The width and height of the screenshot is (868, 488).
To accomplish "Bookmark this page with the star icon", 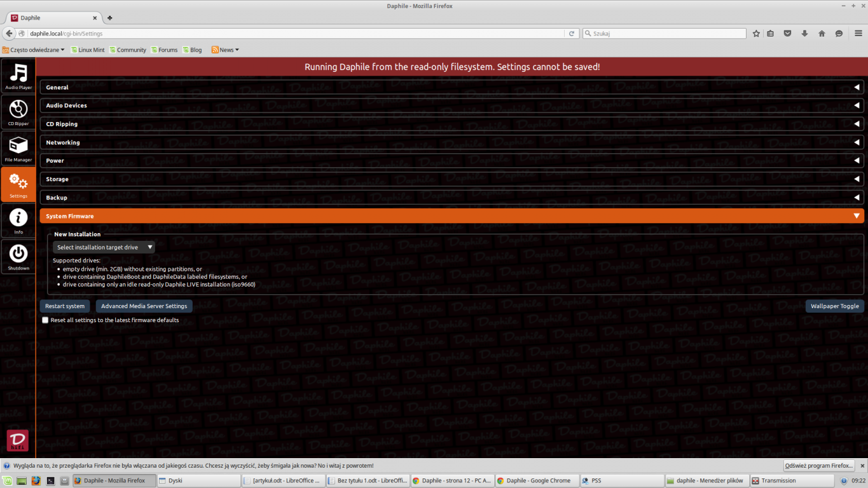I will [756, 34].
